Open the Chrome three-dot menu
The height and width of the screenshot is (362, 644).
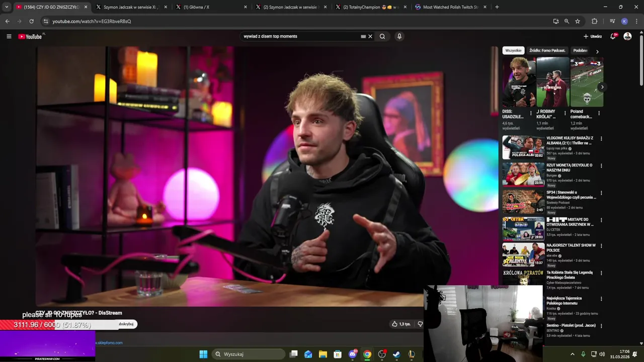click(635, 21)
